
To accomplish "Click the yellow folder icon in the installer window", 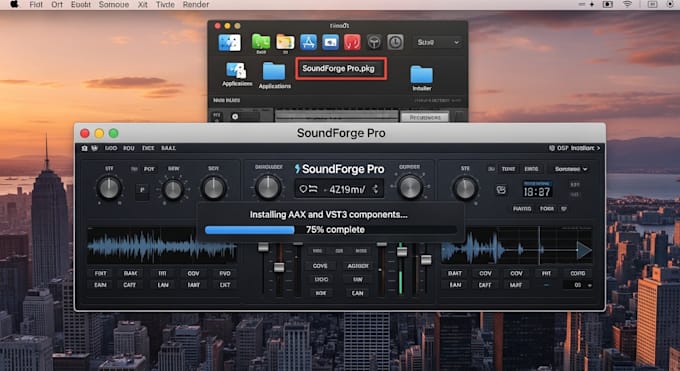I will 285,42.
